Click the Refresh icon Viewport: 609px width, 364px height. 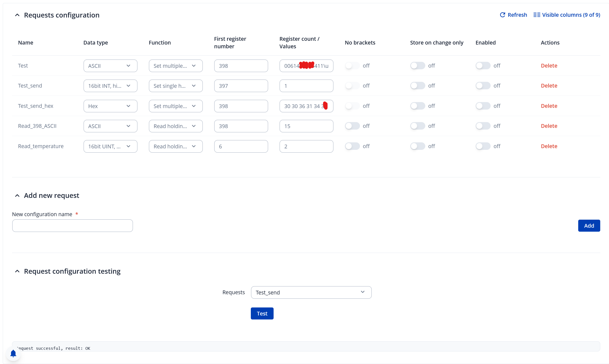click(502, 15)
